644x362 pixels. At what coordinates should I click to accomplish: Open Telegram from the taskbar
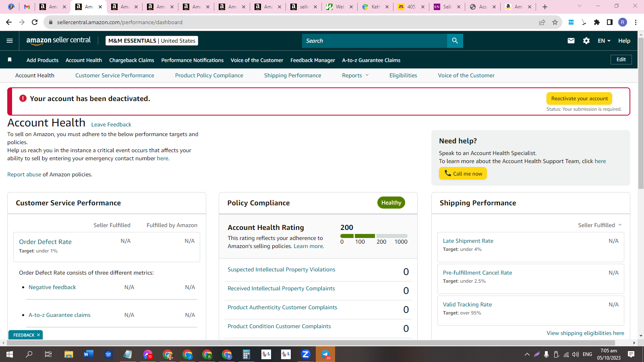point(325,354)
